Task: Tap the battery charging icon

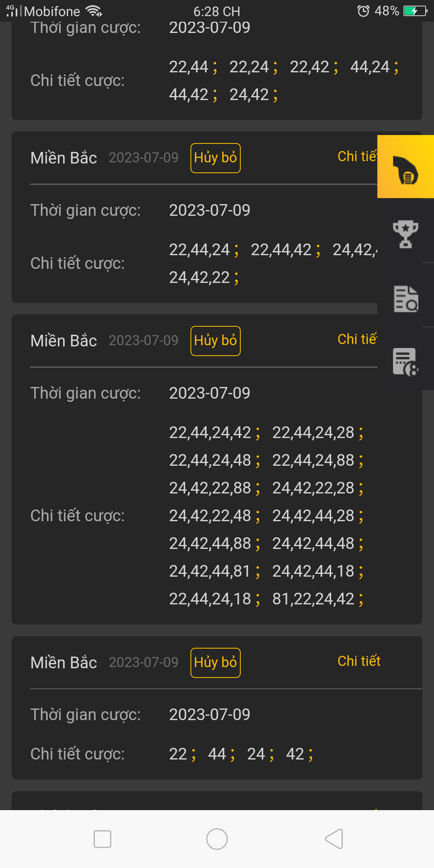Action: 415,11
